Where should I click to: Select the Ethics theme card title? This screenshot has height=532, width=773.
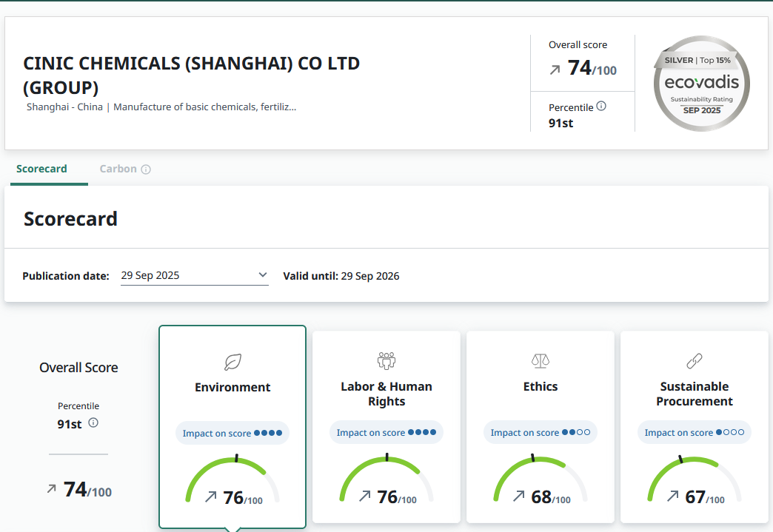coord(541,387)
